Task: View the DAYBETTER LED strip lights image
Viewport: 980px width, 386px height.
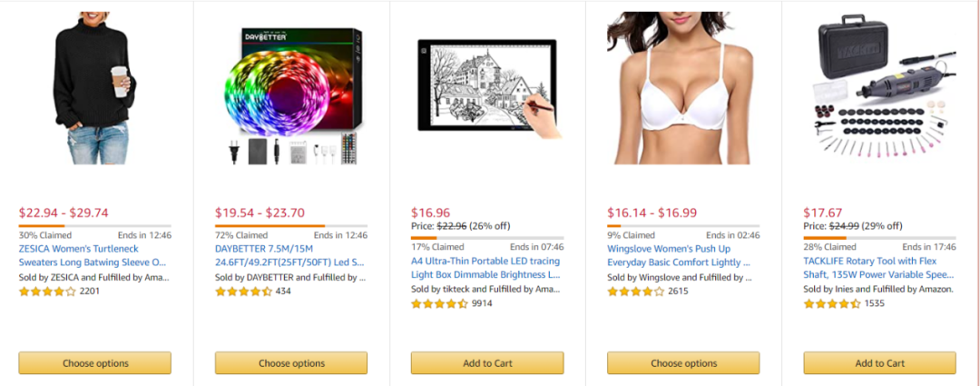Action: pyautogui.click(x=291, y=95)
